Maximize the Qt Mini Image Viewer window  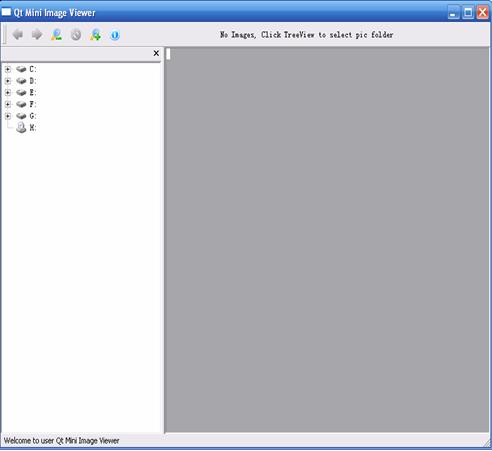click(468, 13)
